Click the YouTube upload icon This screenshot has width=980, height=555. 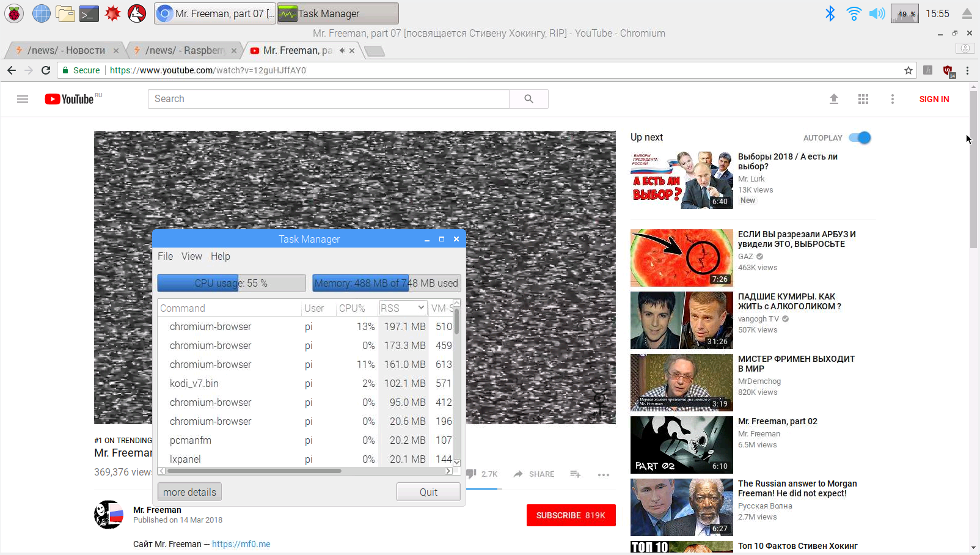[834, 99]
